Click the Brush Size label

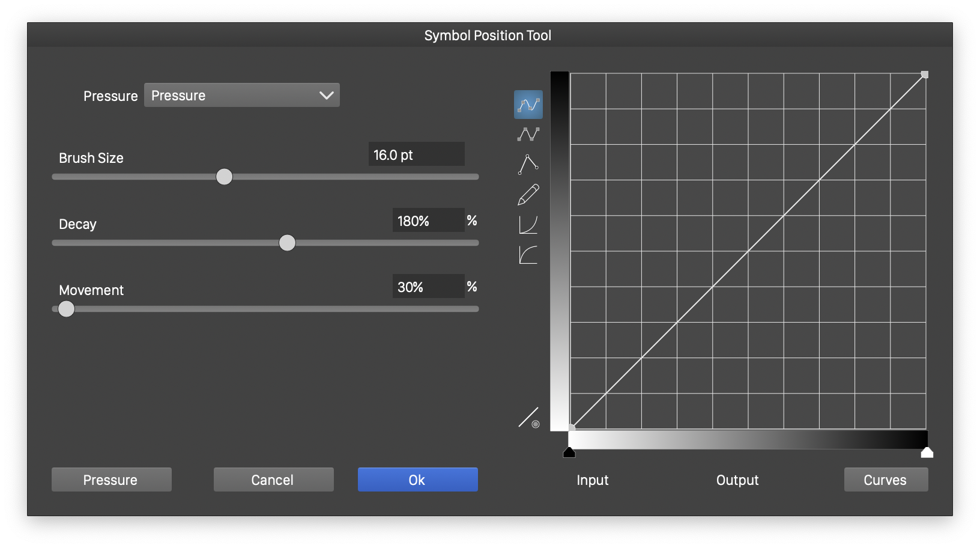pos(91,158)
